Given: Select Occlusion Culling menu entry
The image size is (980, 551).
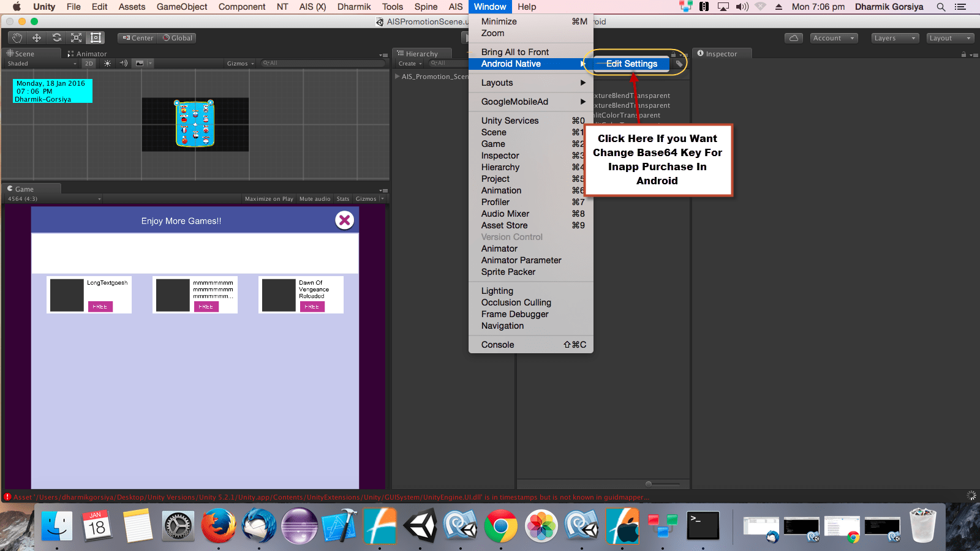Looking at the screenshot, I should 530,302.
